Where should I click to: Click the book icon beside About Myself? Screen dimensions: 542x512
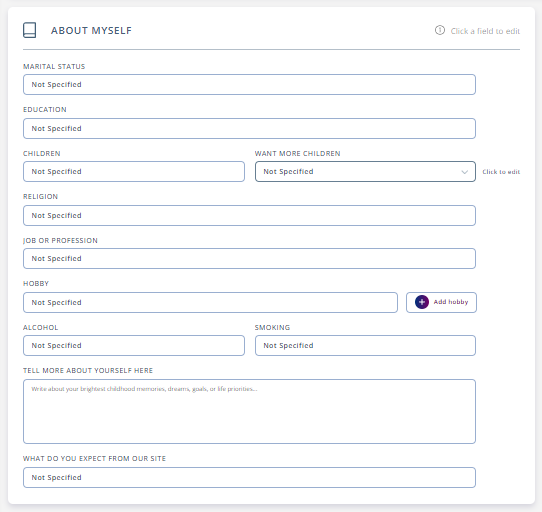(x=29, y=30)
